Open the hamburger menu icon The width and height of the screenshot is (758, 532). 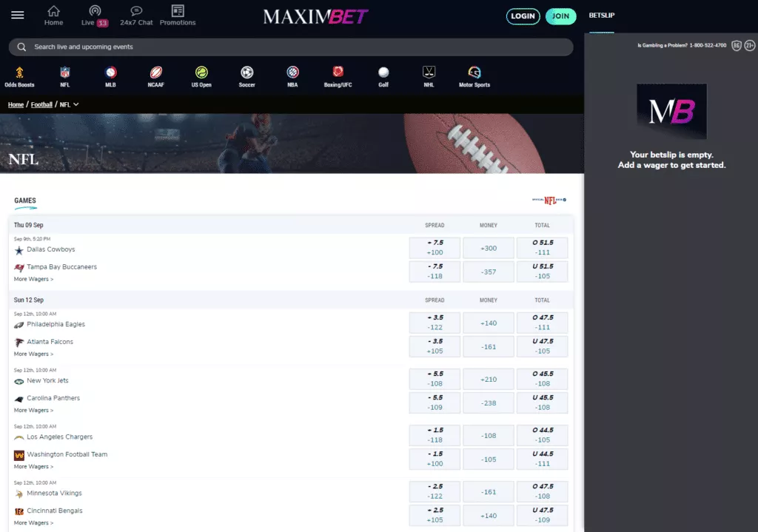point(18,16)
